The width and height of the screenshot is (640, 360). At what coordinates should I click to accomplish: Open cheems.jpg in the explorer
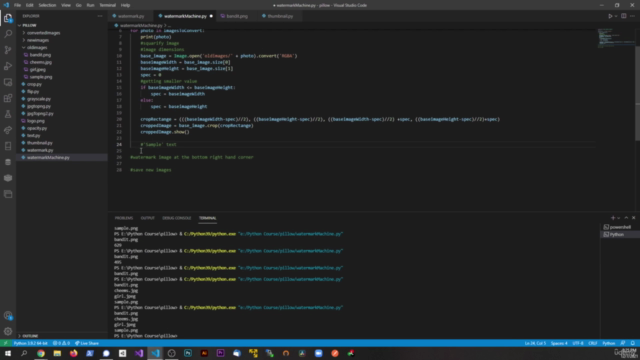coord(40,62)
